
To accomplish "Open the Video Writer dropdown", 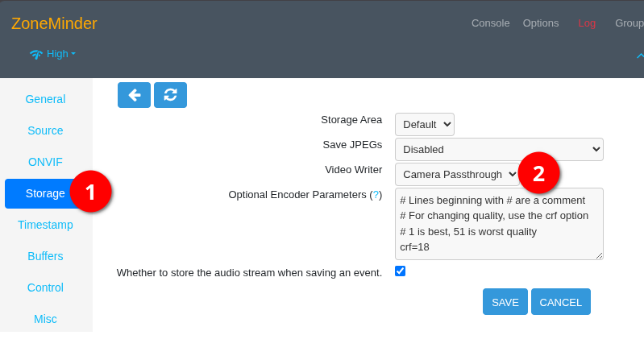I will (457, 175).
